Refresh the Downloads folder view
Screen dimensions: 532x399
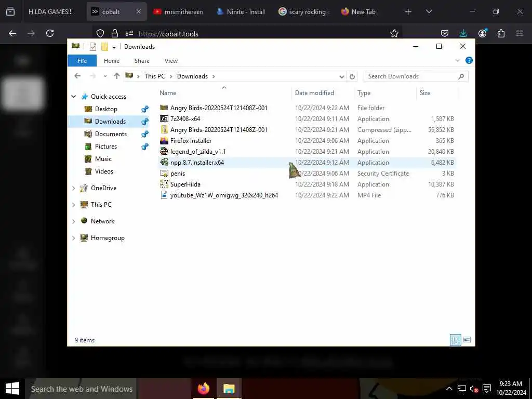[x=352, y=76]
